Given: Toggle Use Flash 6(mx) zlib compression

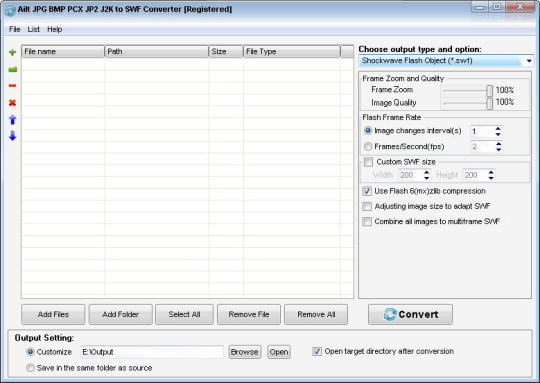Looking at the screenshot, I should 367,191.
